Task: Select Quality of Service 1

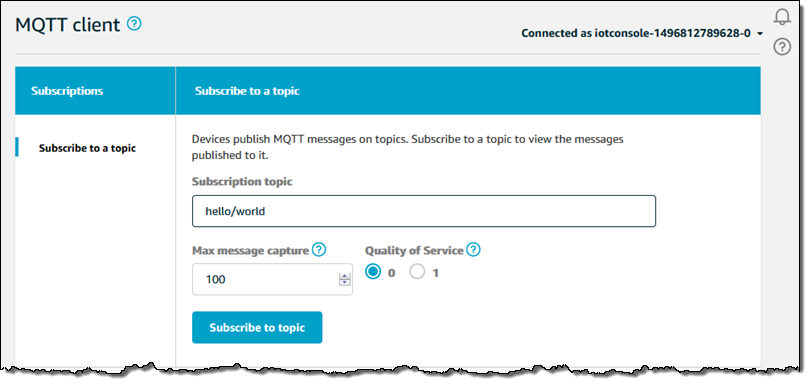Action: tap(417, 271)
